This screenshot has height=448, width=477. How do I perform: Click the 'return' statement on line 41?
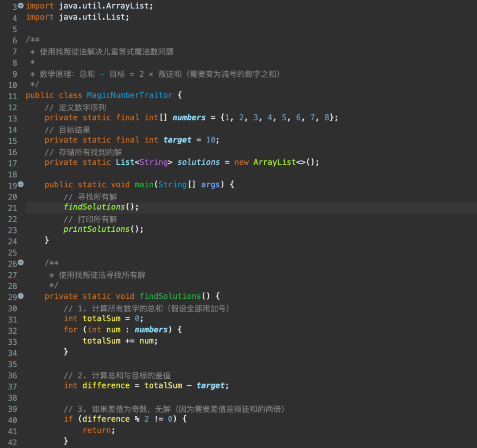pyautogui.click(x=97, y=430)
